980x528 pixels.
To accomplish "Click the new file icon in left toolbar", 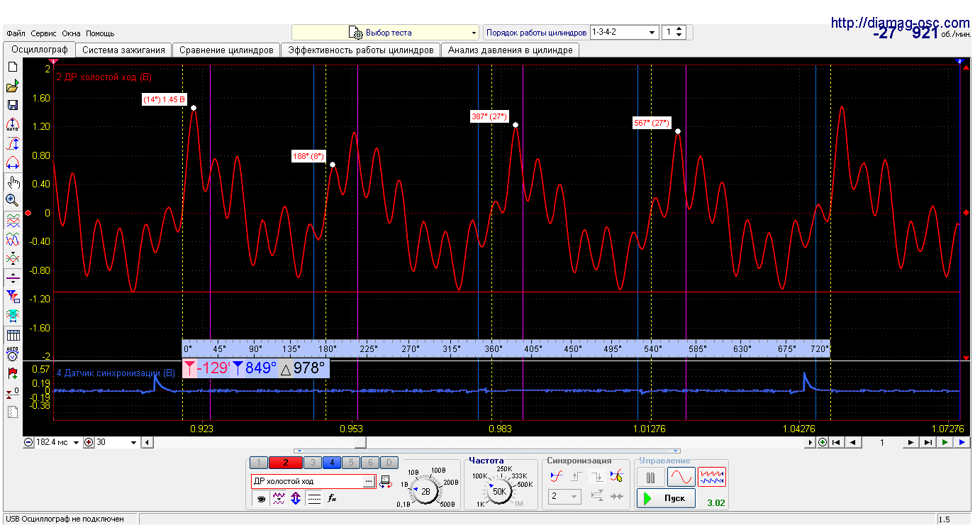I will click(13, 66).
